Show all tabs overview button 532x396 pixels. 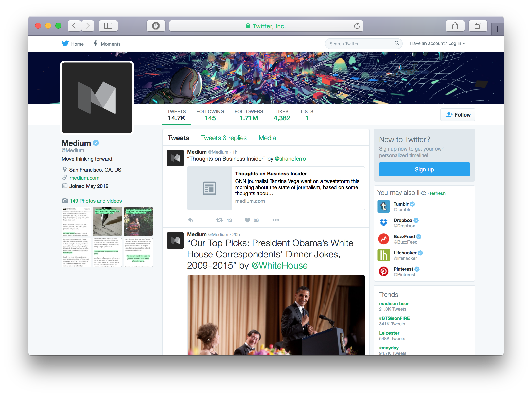tap(478, 26)
